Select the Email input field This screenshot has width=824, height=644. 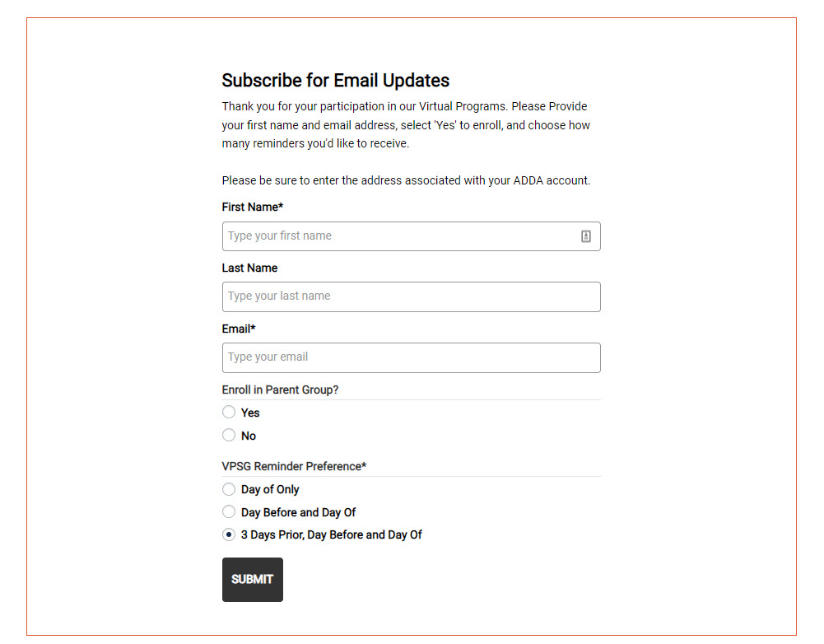(411, 357)
